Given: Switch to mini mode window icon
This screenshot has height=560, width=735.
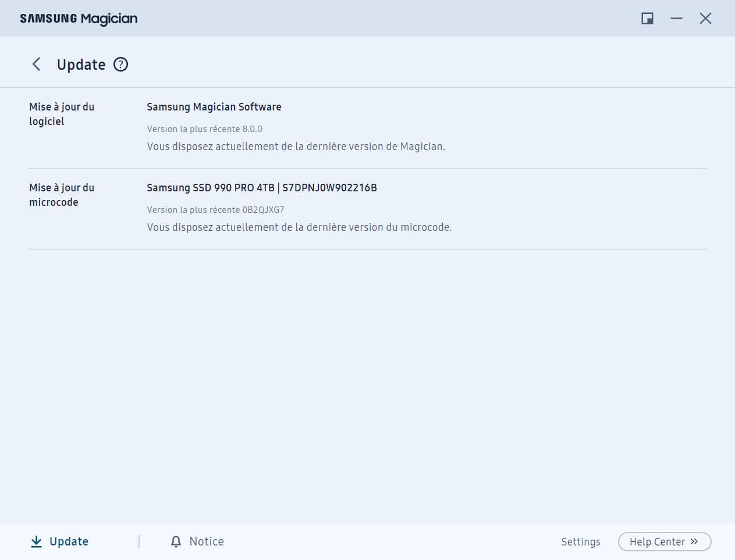Looking at the screenshot, I should (x=647, y=19).
